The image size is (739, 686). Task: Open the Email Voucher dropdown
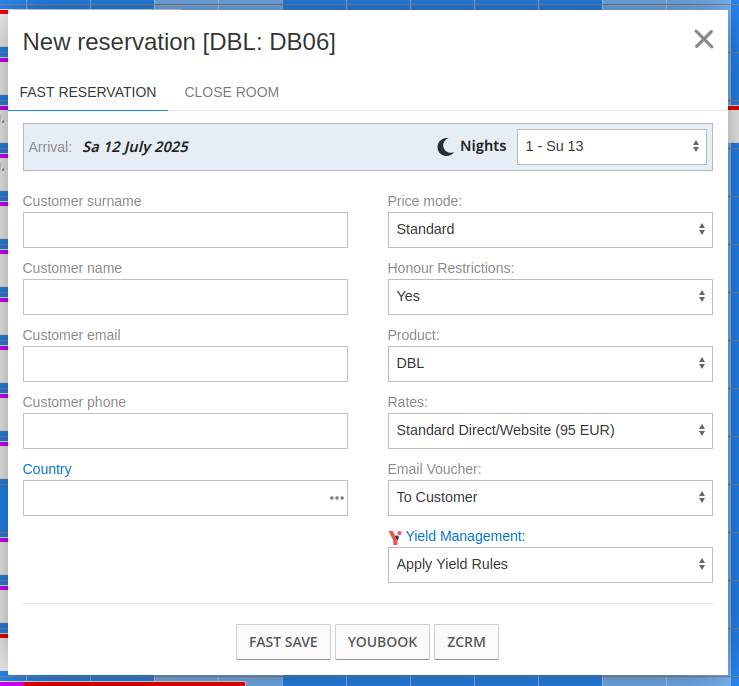(x=549, y=497)
